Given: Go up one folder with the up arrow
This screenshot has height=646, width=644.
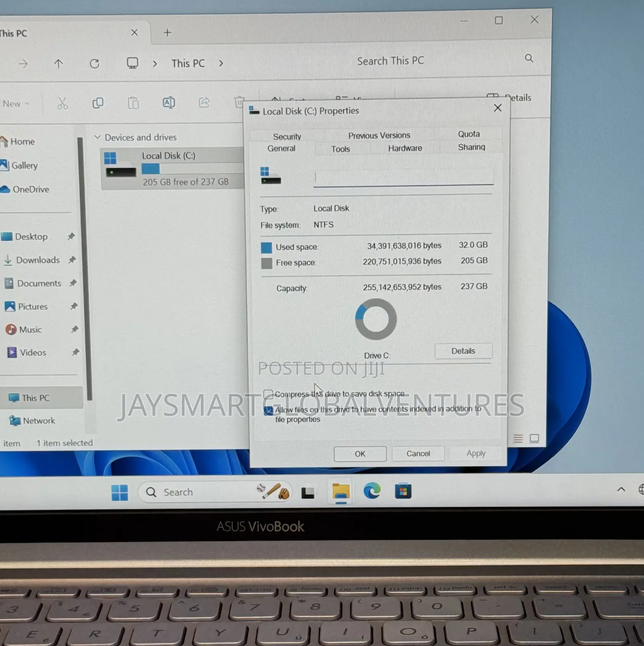Looking at the screenshot, I should (59, 64).
